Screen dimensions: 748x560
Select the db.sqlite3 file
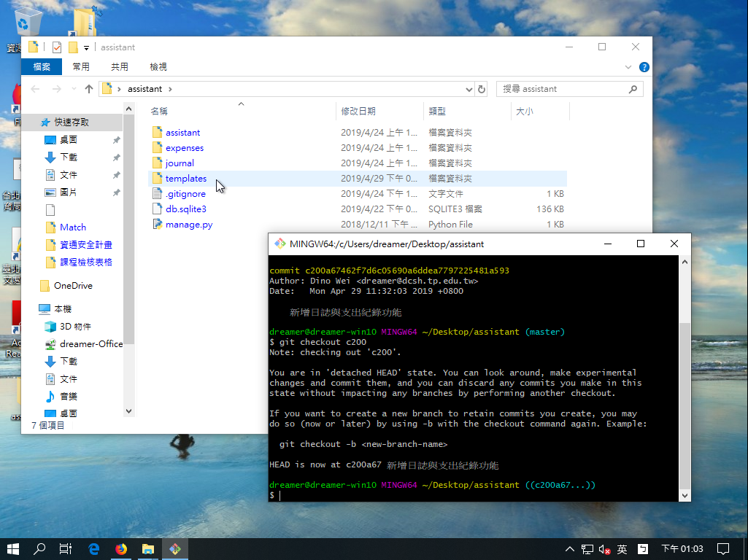[x=185, y=209]
